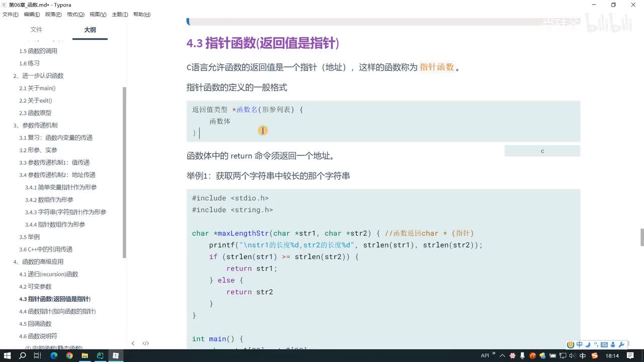Open 3.4.1 简单变量指针作为形参

[61, 188]
